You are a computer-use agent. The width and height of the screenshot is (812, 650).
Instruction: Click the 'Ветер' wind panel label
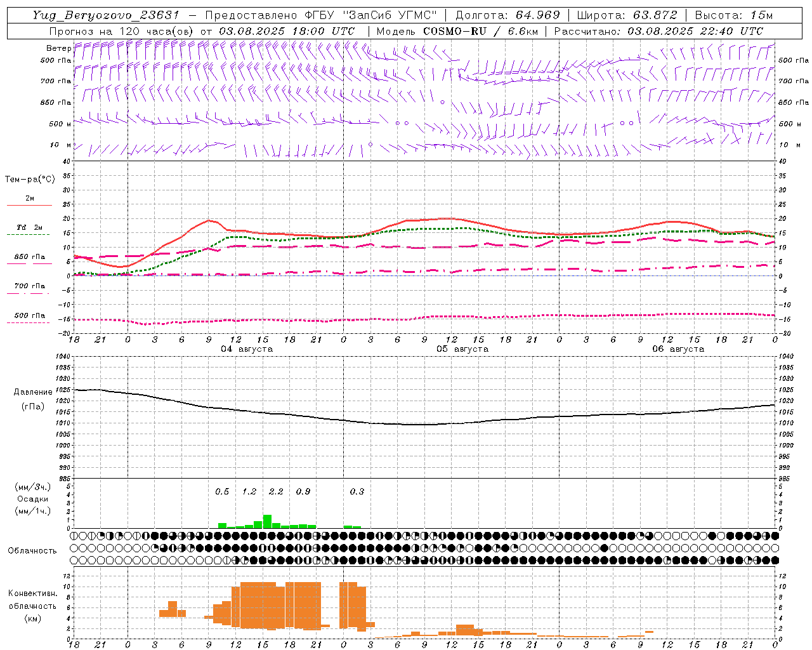coord(58,48)
